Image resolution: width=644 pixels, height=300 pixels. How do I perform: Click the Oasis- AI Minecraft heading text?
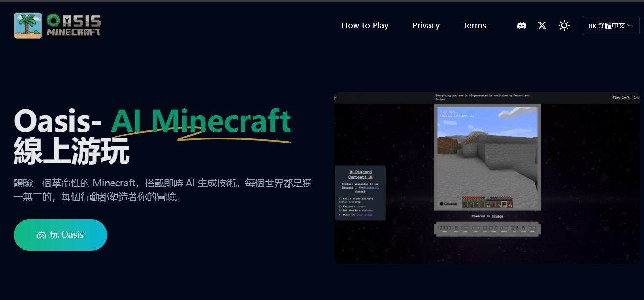[x=153, y=121]
